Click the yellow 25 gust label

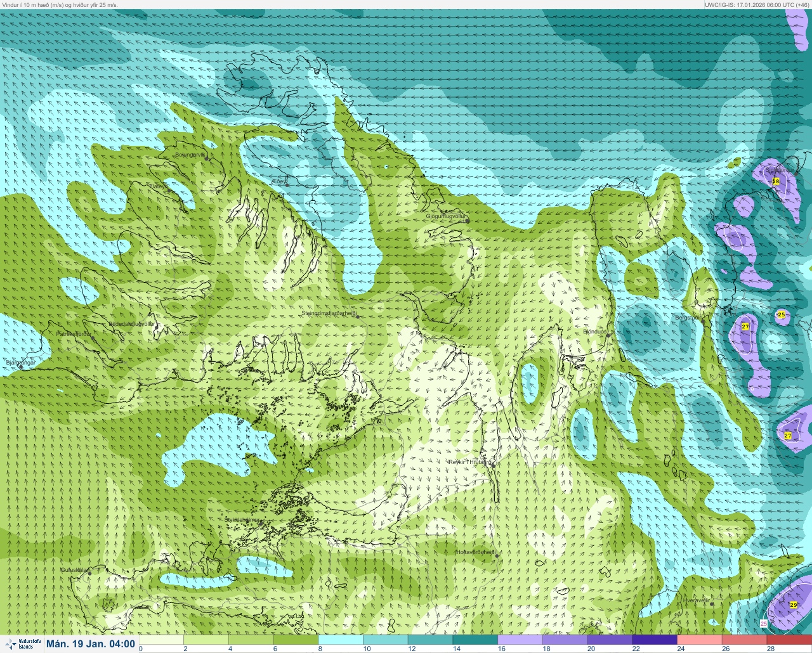782,314
